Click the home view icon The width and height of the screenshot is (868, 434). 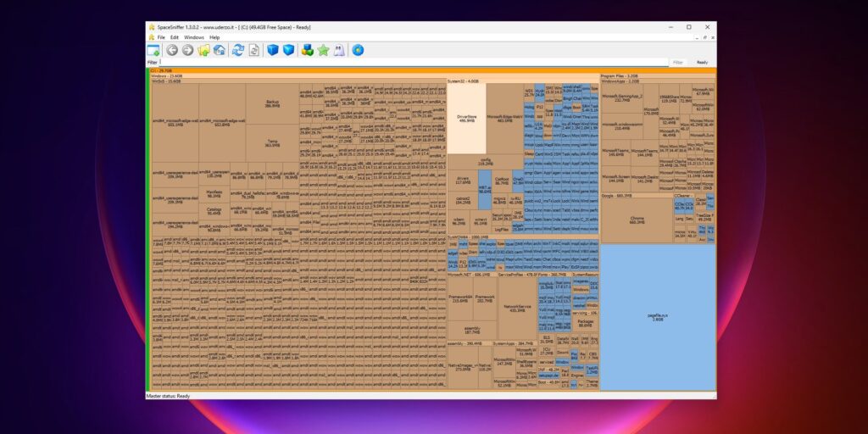220,50
